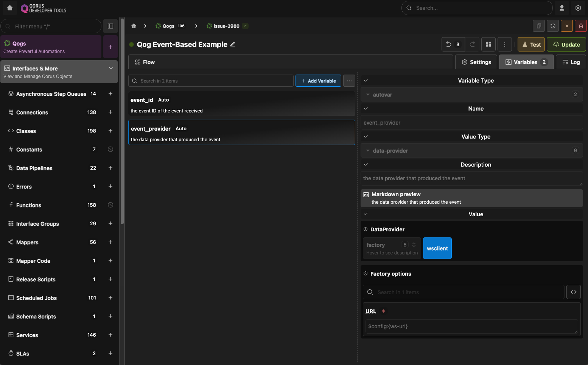
Task: Click the Update button
Action: (x=566, y=45)
